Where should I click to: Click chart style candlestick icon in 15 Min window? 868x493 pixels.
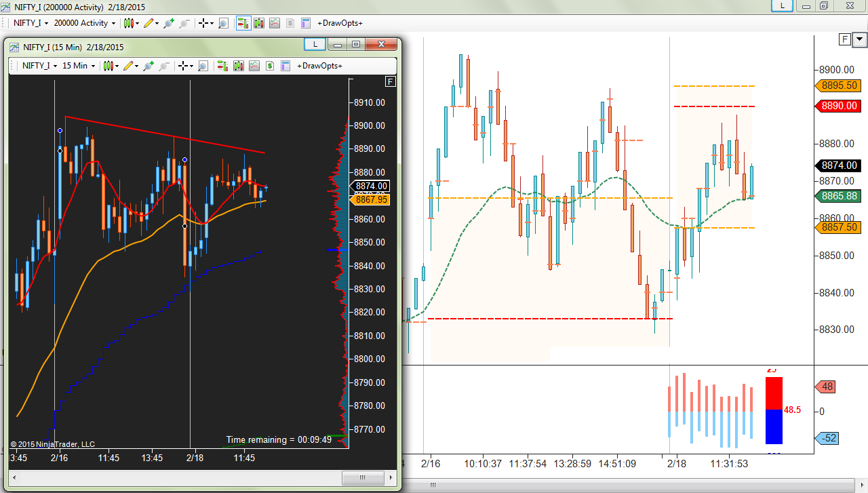(108, 66)
